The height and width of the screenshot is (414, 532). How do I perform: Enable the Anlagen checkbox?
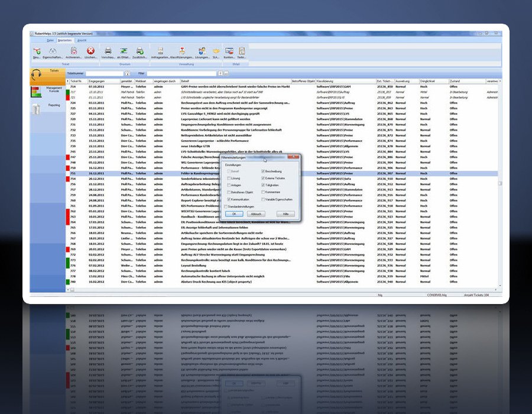point(229,185)
